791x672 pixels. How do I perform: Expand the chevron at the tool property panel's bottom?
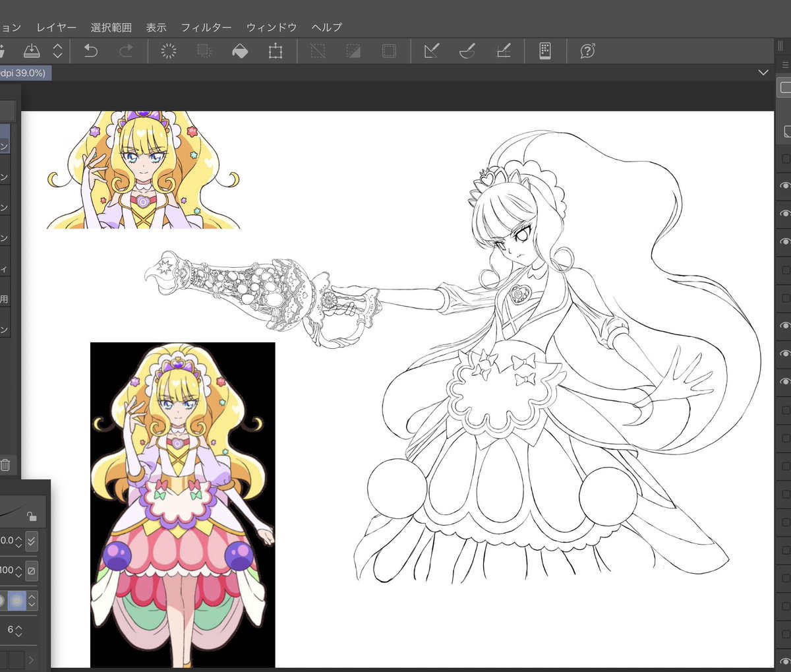(31, 659)
